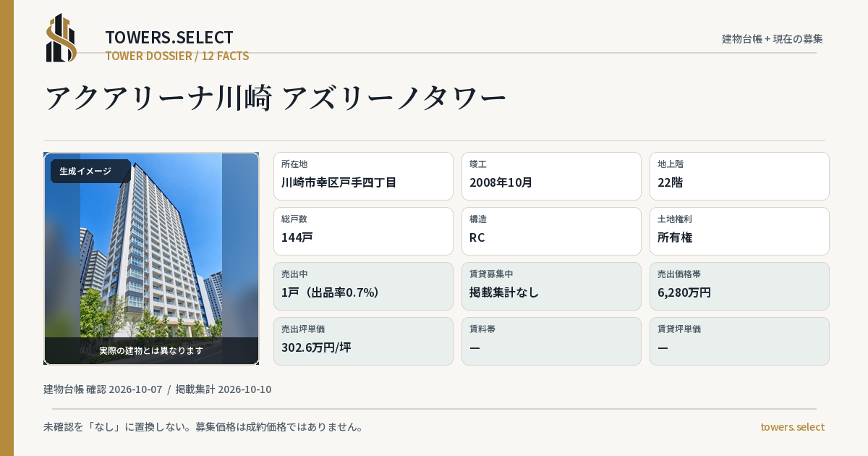
Task: Open the generated tower building image
Action: [151, 258]
